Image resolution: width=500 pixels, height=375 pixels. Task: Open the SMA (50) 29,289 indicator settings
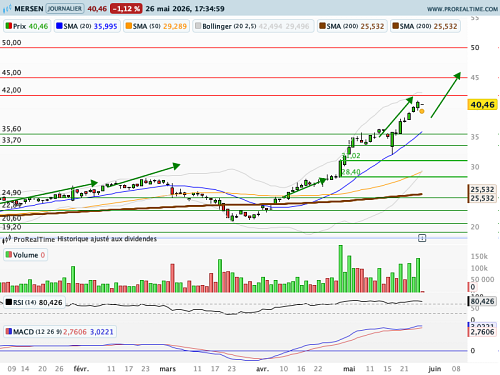pyautogui.click(x=156, y=26)
